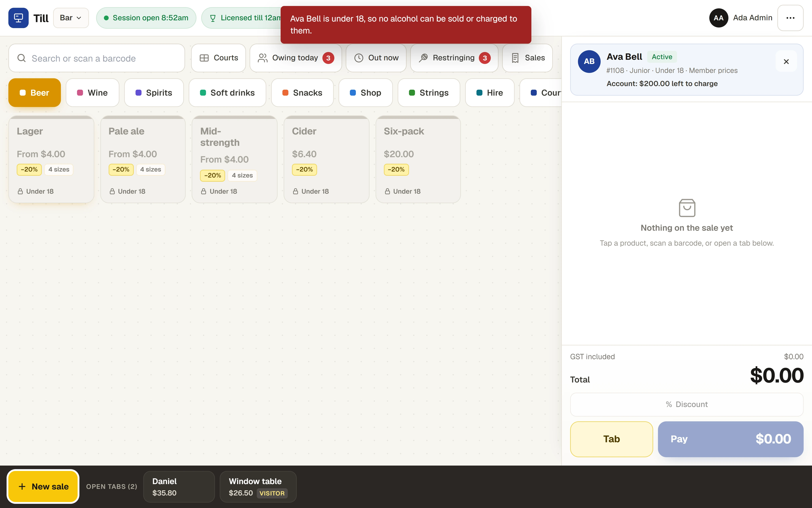Open the Sales receipts view
812x508 pixels.
(x=527, y=58)
